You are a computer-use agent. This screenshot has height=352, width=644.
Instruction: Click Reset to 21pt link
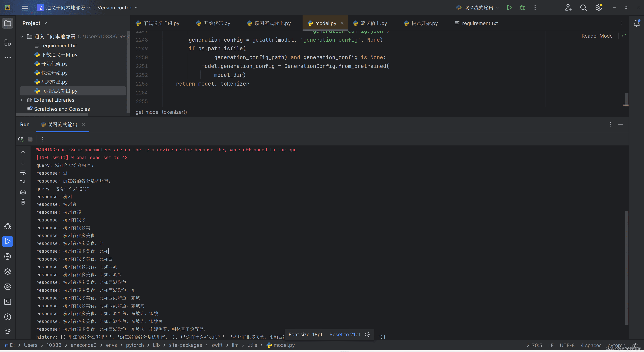point(345,335)
